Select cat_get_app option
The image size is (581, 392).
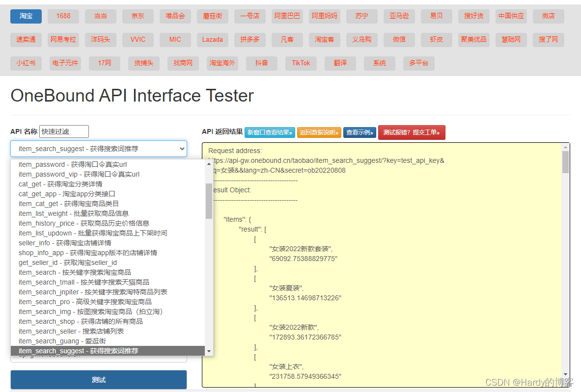click(108, 194)
